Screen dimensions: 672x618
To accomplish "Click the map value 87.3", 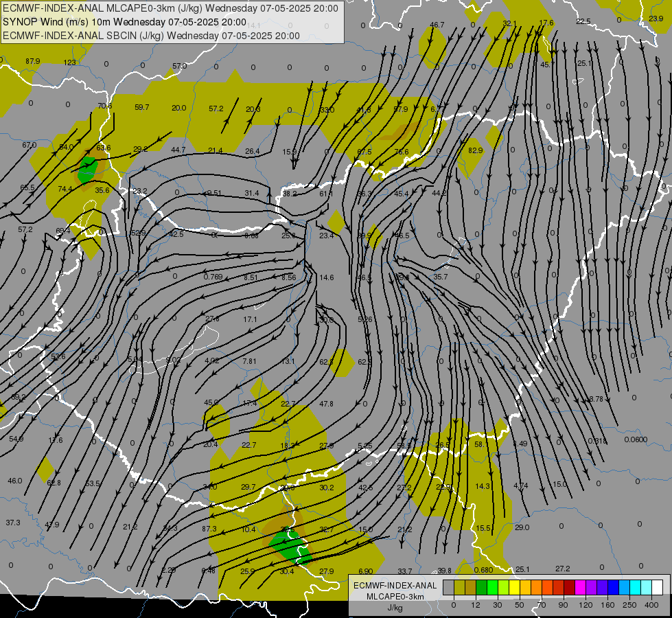I will click(x=209, y=529).
